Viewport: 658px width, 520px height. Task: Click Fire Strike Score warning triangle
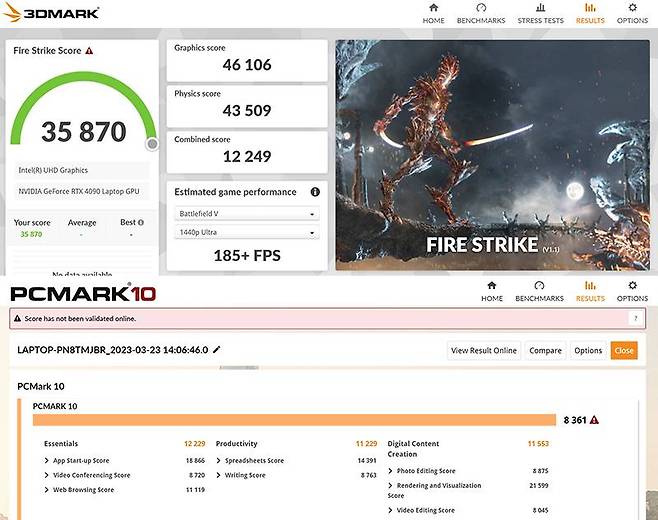pos(89,51)
